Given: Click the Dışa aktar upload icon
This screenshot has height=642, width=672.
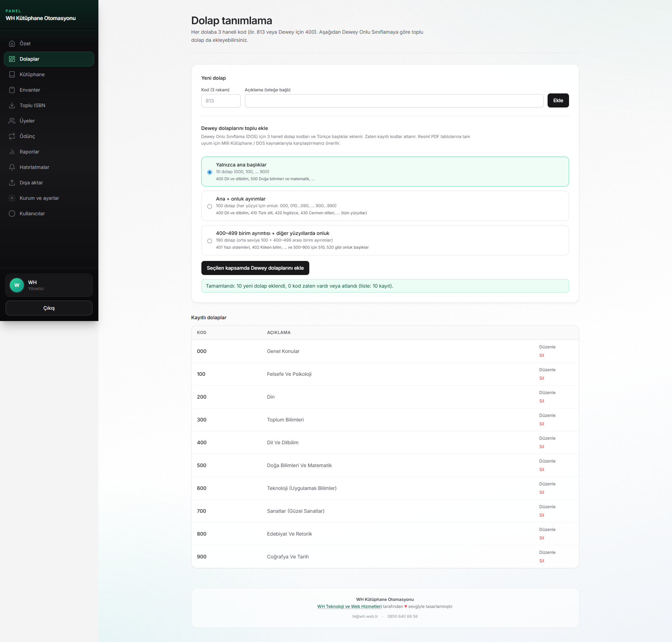Looking at the screenshot, I should (12, 183).
